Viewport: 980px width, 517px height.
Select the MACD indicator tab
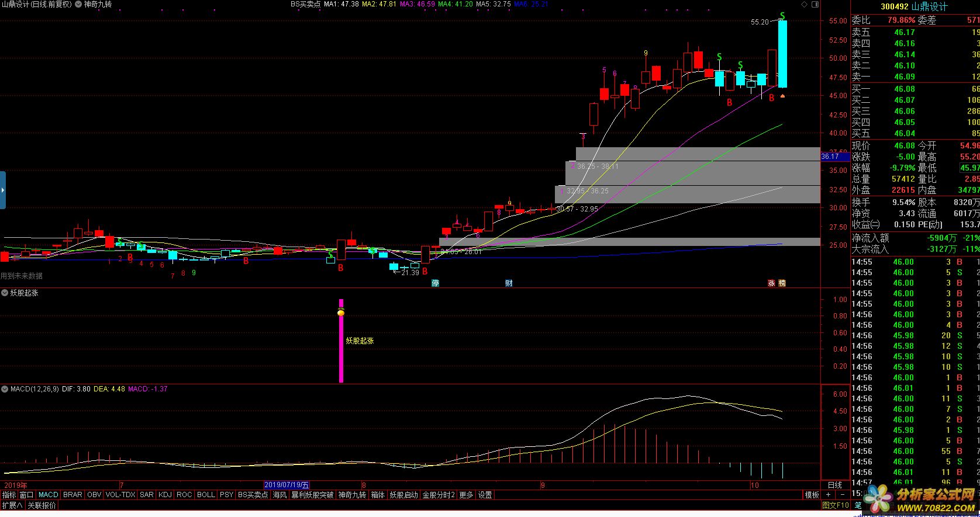[49, 495]
